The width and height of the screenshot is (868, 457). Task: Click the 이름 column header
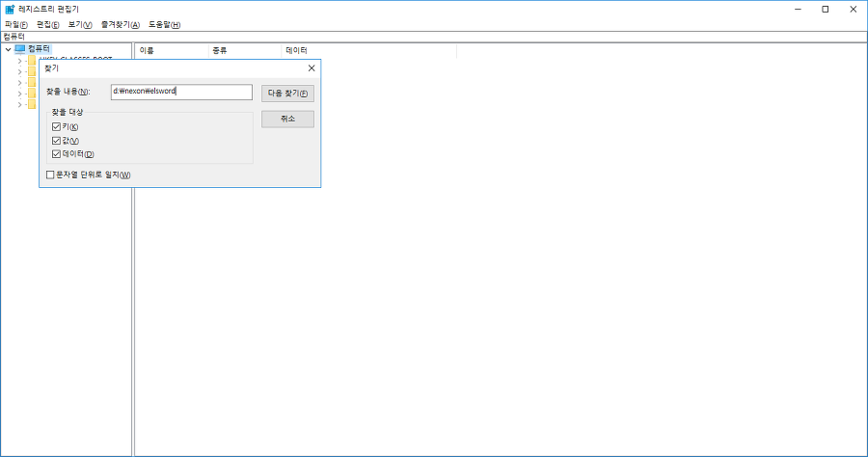[147, 49]
